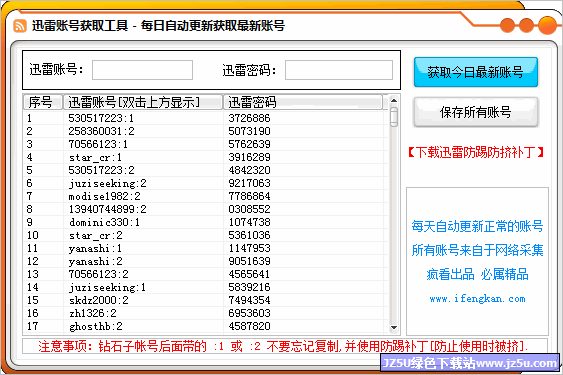The height and width of the screenshot is (375, 563).
Task: Click the leftmost orange window control circle
Action: (x=507, y=25)
